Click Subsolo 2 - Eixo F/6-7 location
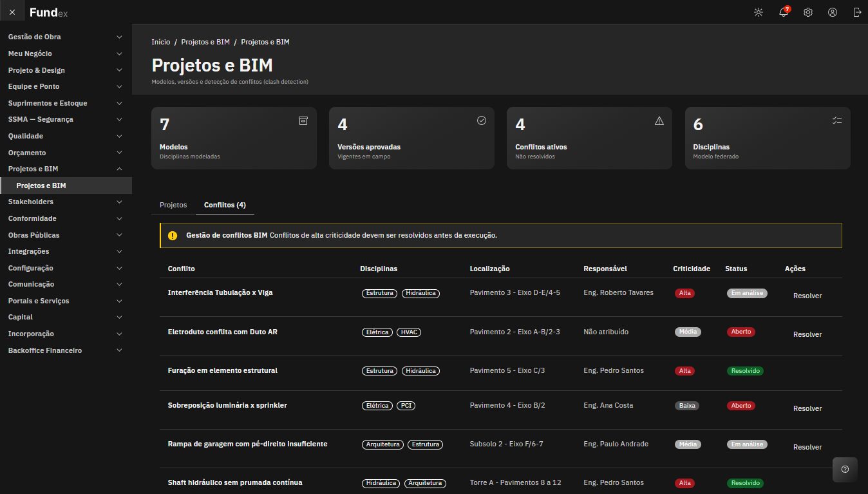This screenshot has height=494, width=868. pyautogui.click(x=506, y=444)
